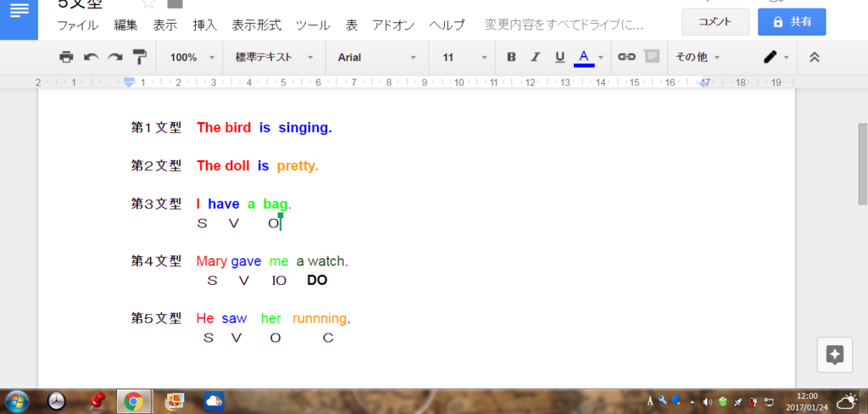Undo the last action

coord(91,57)
